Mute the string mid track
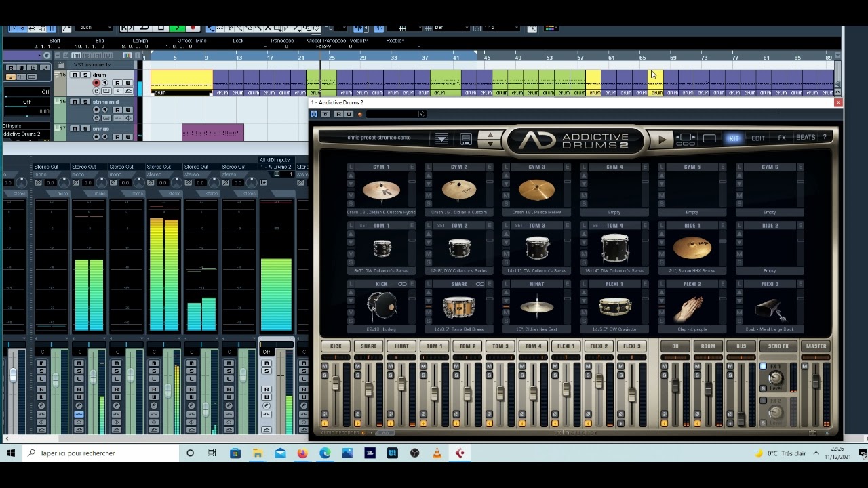 pos(75,102)
